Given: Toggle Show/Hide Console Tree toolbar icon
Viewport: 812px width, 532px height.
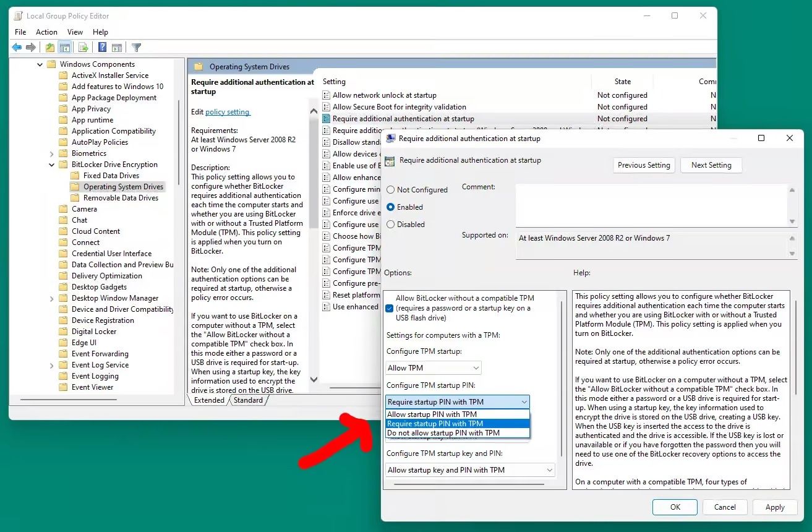Looking at the screenshot, I should point(64,48).
